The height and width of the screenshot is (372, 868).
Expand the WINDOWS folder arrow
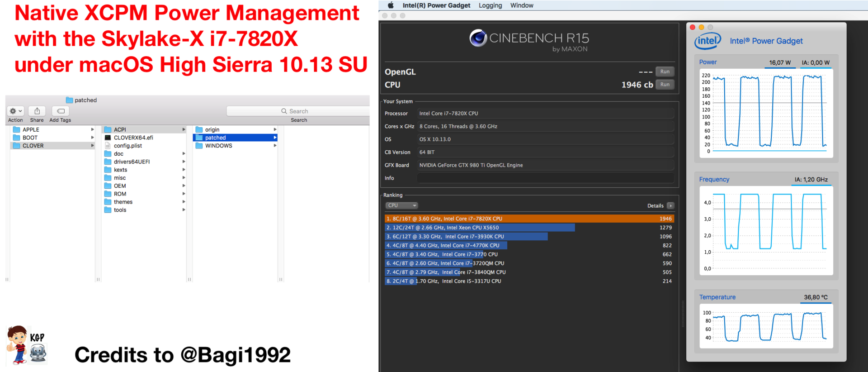[x=275, y=146]
